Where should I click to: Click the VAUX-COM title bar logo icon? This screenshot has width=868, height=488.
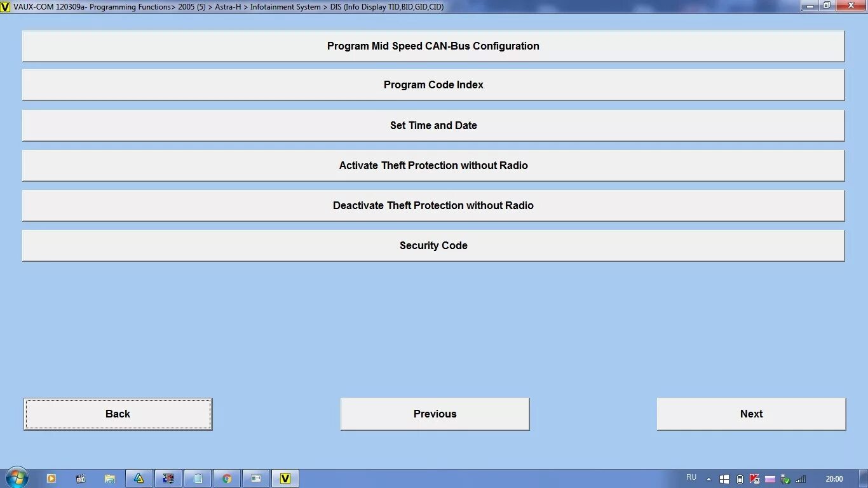tap(6, 6)
